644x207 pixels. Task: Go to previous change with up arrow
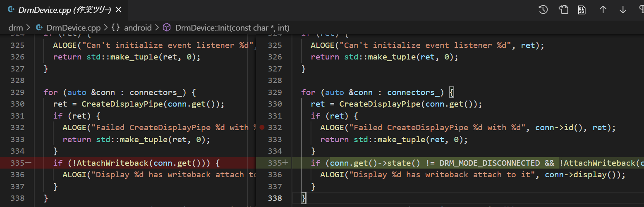click(x=603, y=10)
